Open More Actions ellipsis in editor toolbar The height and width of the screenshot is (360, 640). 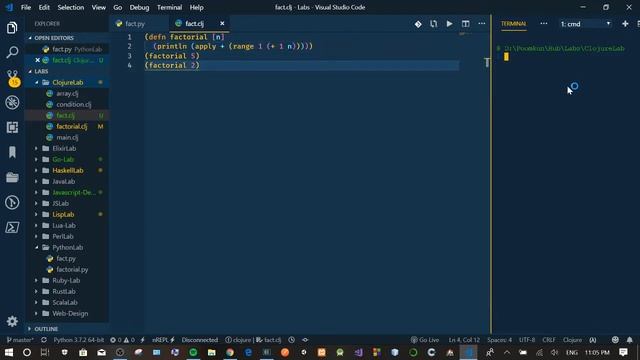[482, 24]
